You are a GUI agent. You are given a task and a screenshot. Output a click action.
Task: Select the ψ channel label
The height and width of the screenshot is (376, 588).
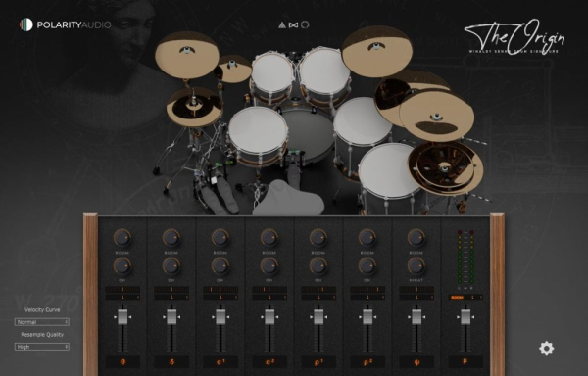click(x=416, y=361)
